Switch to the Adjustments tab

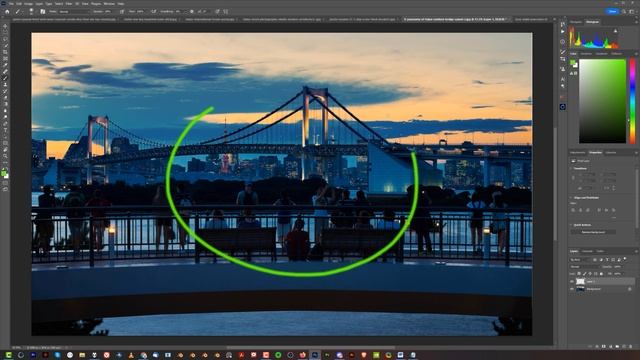(x=577, y=153)
